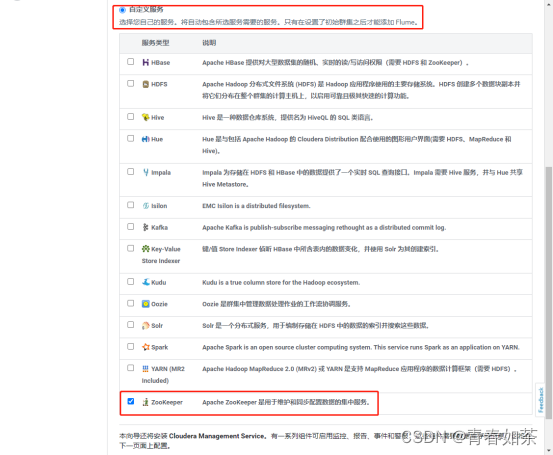Click the Oozie service name

(159, 304)
